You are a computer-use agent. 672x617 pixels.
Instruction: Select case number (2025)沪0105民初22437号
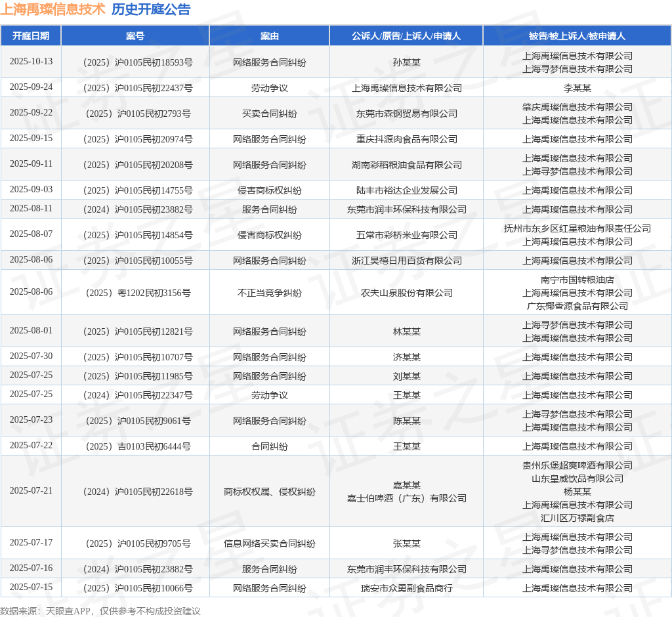tap(138, 89)
